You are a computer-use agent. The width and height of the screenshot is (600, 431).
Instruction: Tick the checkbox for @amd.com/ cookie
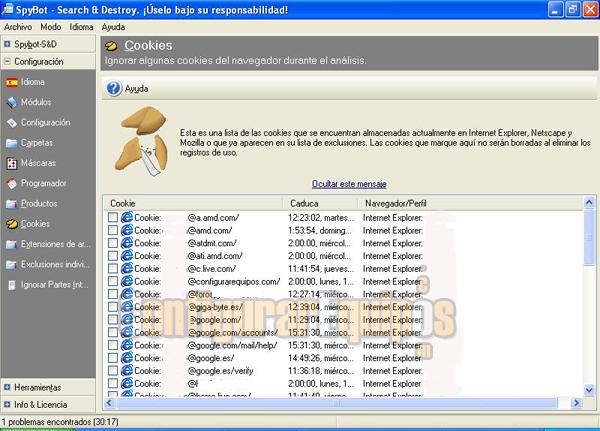pos(113,230)
